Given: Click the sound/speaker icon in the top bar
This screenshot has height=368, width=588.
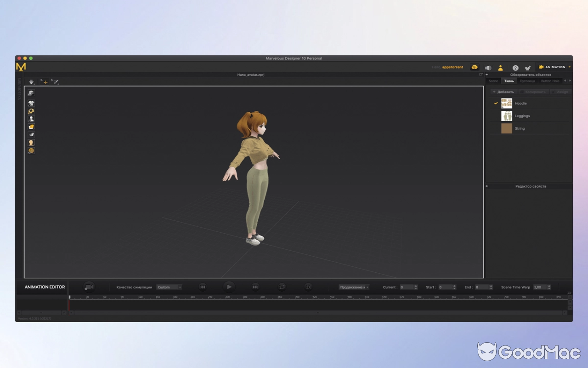Looking at the screenshot, I should [488, 67].
